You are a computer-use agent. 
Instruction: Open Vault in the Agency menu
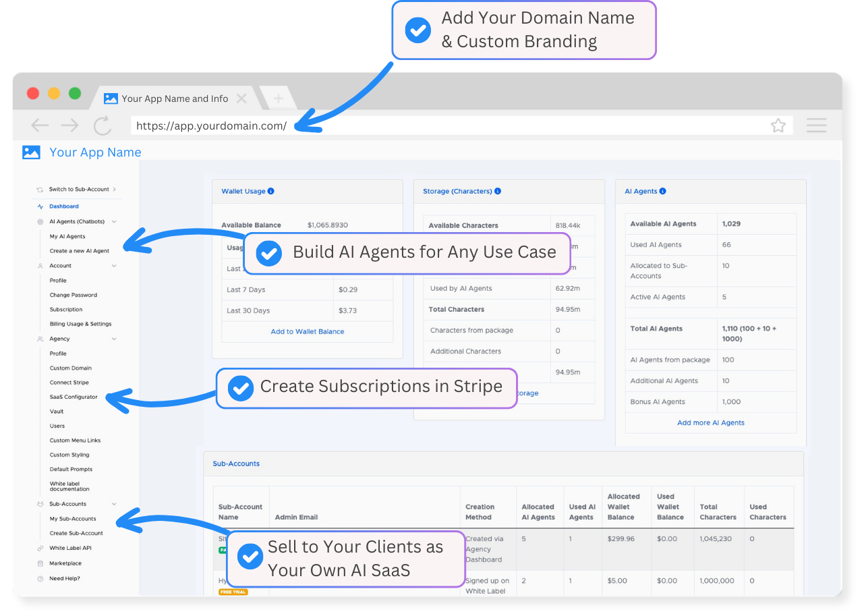57,412
